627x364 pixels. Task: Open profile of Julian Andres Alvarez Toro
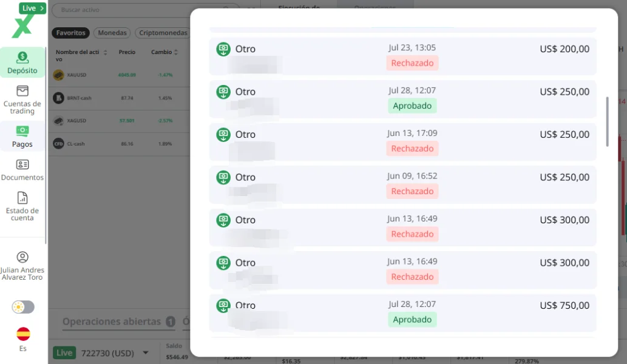tap(22, 266)
